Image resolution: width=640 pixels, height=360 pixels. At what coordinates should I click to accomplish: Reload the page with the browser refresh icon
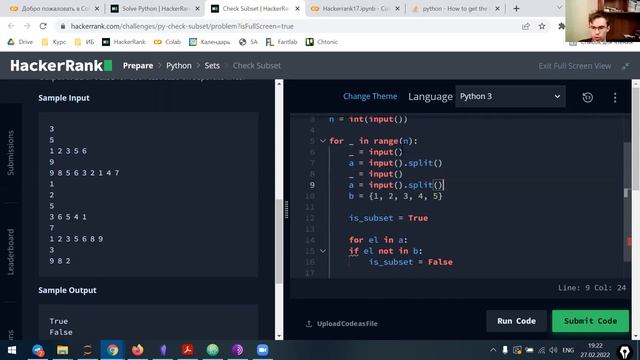[x=43, y=26]
